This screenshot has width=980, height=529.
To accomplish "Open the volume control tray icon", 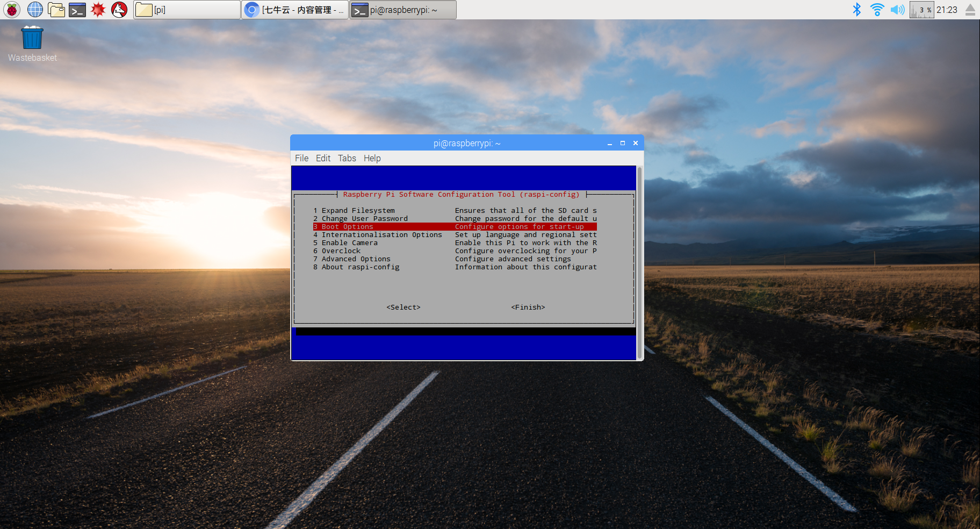I will coord(897,10).
